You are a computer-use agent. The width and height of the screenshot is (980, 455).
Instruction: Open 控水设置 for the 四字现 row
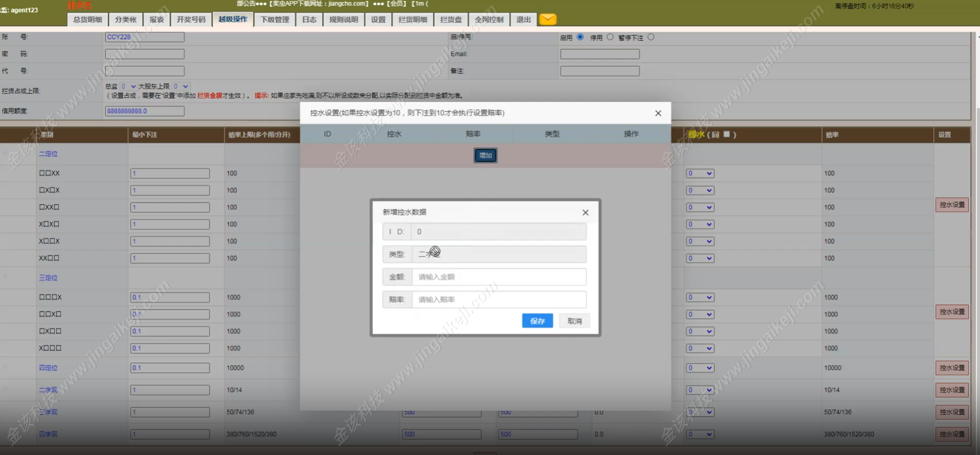pos(952,434)
